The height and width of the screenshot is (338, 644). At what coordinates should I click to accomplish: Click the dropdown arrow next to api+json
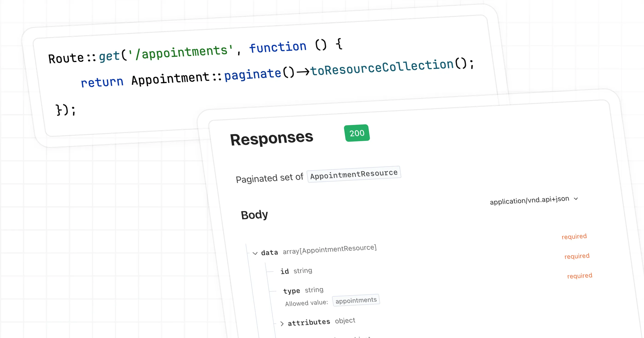[576, 199]
